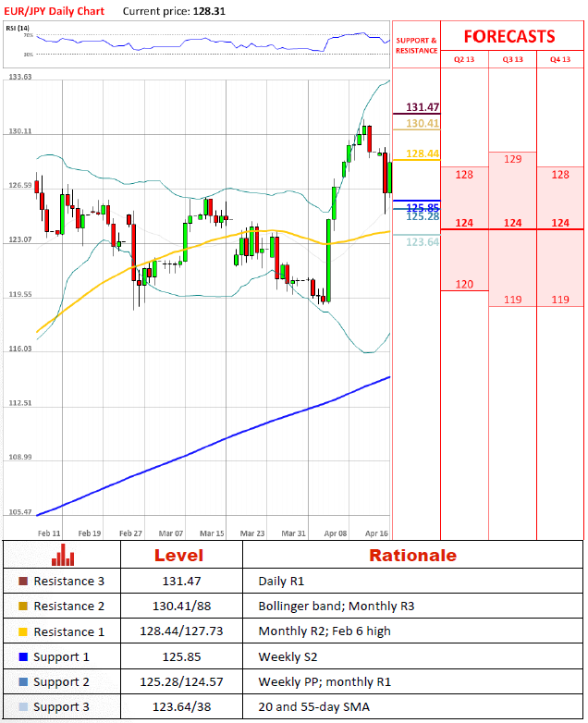The image size is (588, 723).
Task: Click the 'Weekly PP; monthly R1' rationale
Action: click(325, 682)
